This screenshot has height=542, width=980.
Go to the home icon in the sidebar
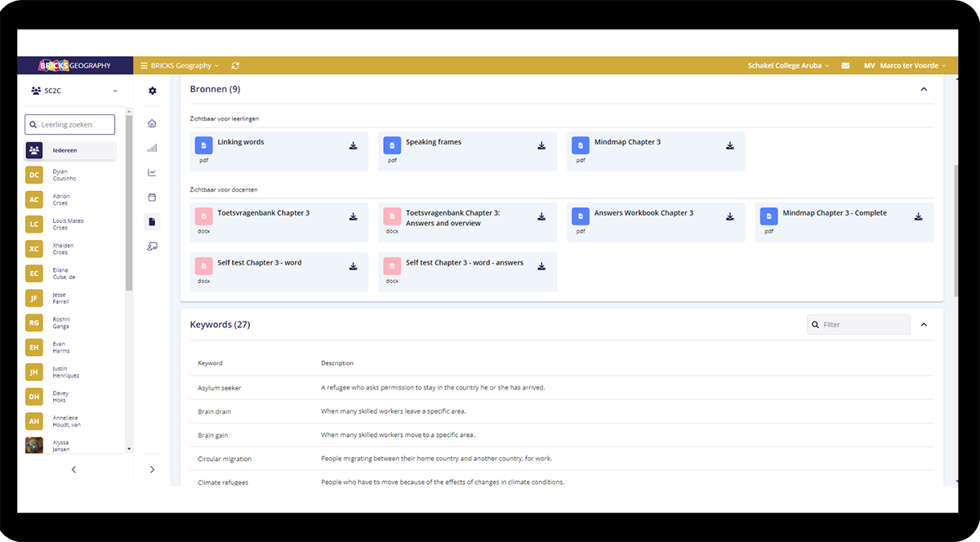(152, 124)
